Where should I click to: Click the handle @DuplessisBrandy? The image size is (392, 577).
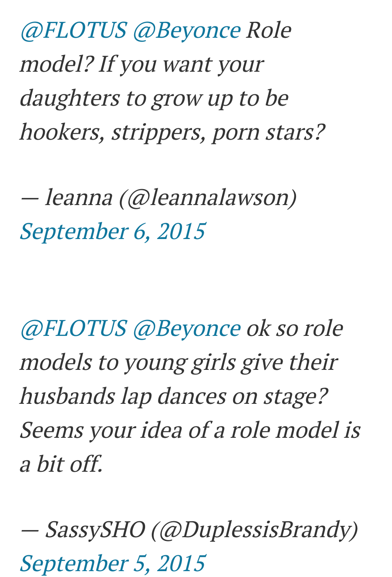(x=255, y=529)
